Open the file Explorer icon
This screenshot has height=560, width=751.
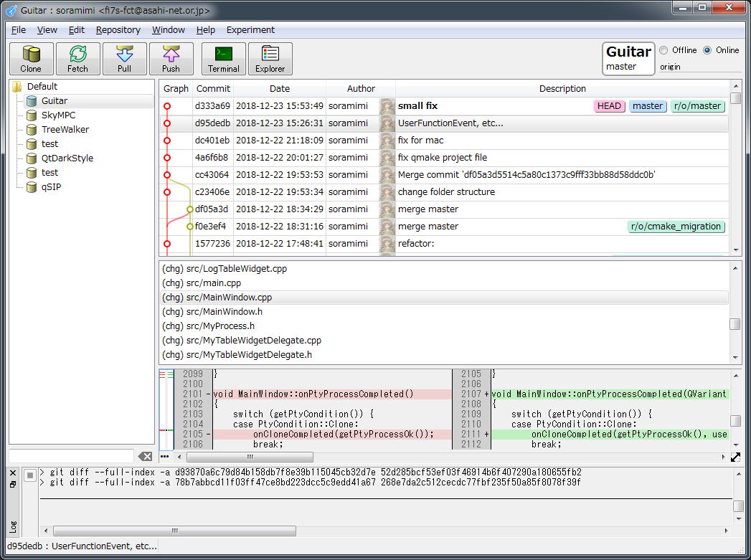[270, 58]
